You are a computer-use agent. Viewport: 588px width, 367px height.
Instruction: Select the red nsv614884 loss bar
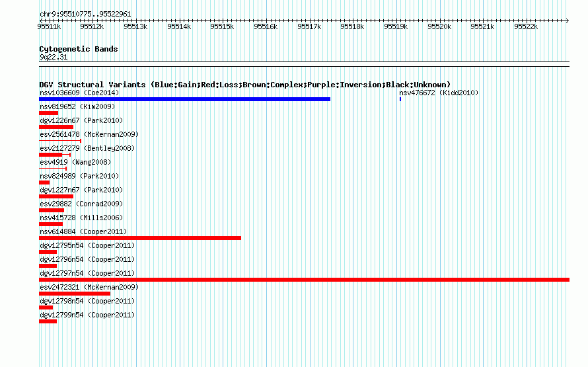point(140,238)
